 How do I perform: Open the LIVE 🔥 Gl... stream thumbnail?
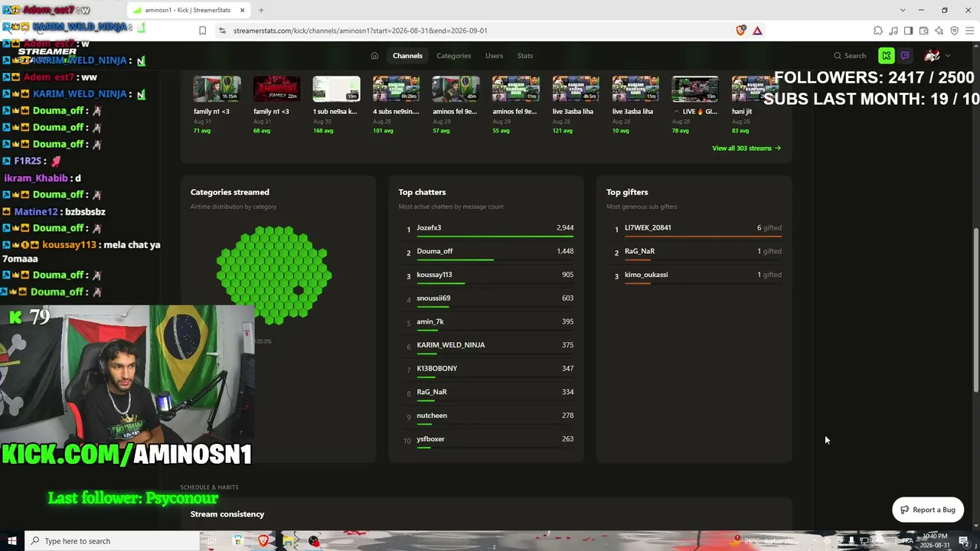tap(695, 89)
